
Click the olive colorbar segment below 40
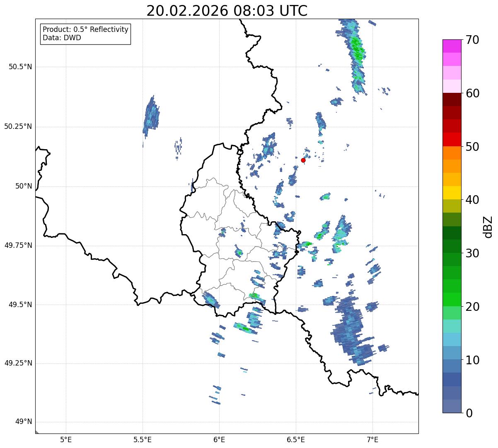[452, 206]
